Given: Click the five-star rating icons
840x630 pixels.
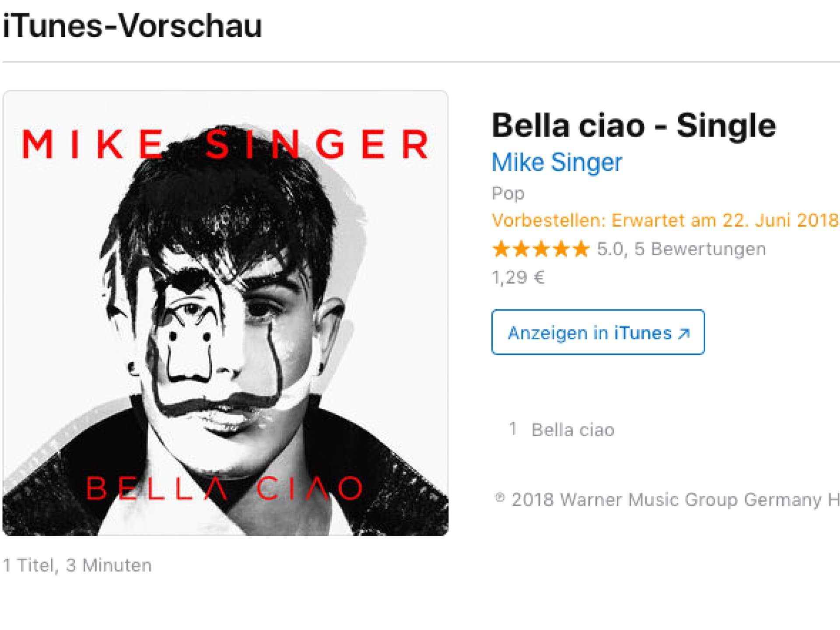Looking at the screenshot, I should point(541,249).
